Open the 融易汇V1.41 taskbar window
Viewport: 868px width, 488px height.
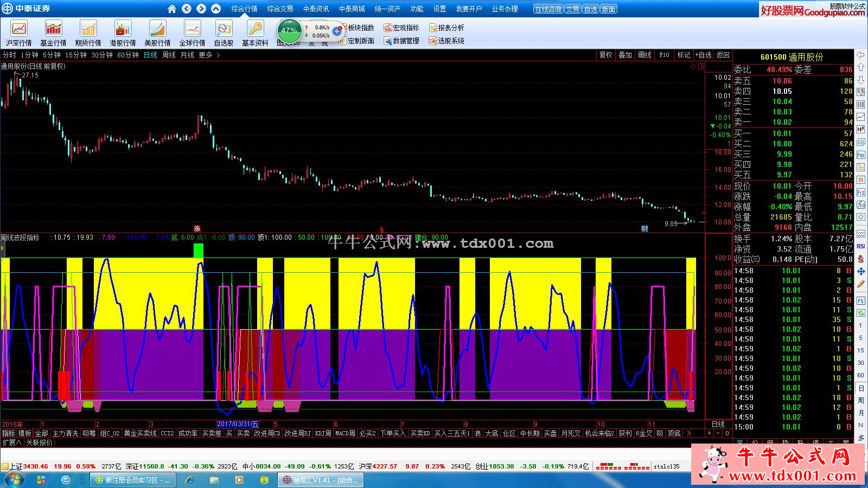(x=321, y=480)
